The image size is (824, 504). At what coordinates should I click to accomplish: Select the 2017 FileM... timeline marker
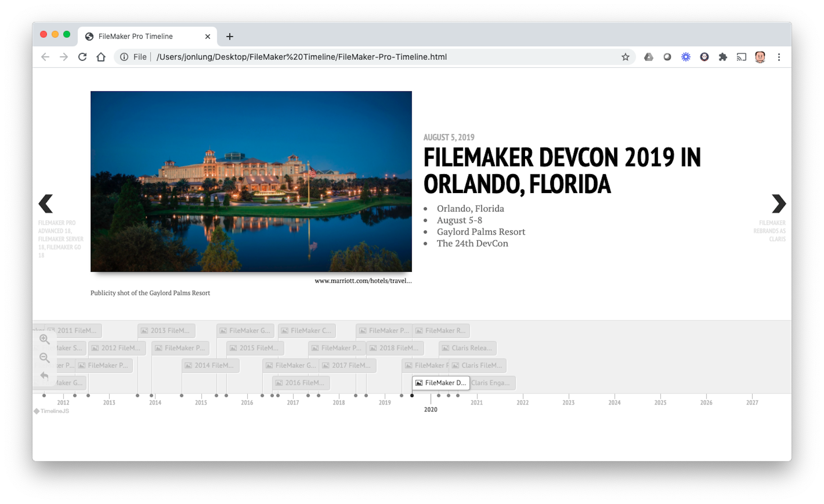348,365
